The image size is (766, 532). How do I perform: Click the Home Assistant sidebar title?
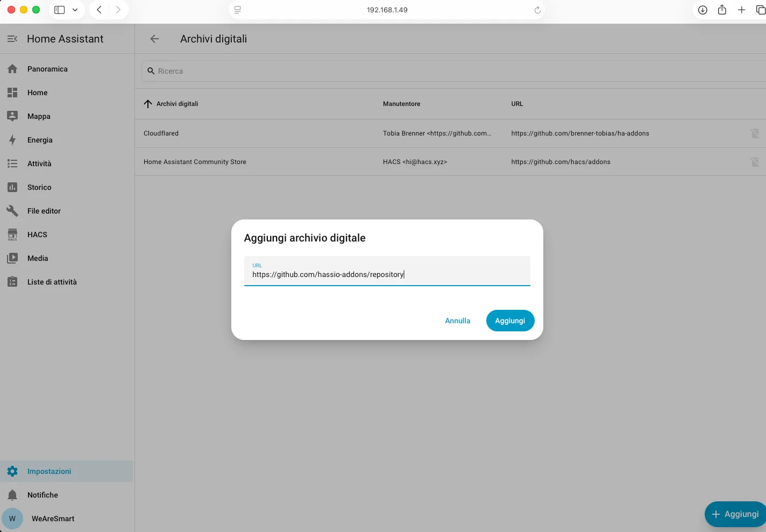65,39
